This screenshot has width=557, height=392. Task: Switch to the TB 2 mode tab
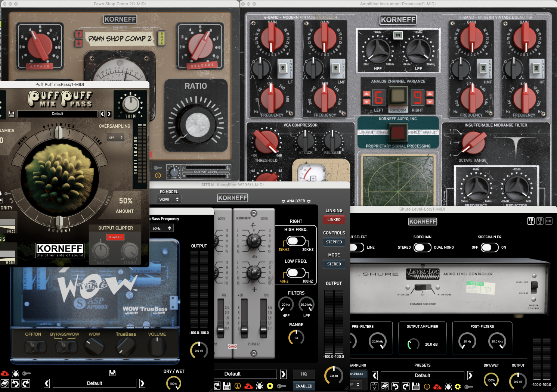point(539,221)
